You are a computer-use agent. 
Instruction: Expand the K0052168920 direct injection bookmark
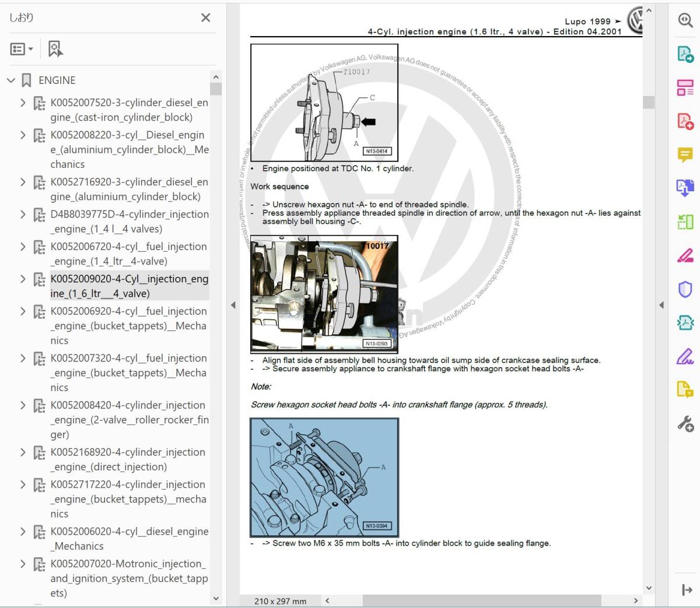point(23,452)
